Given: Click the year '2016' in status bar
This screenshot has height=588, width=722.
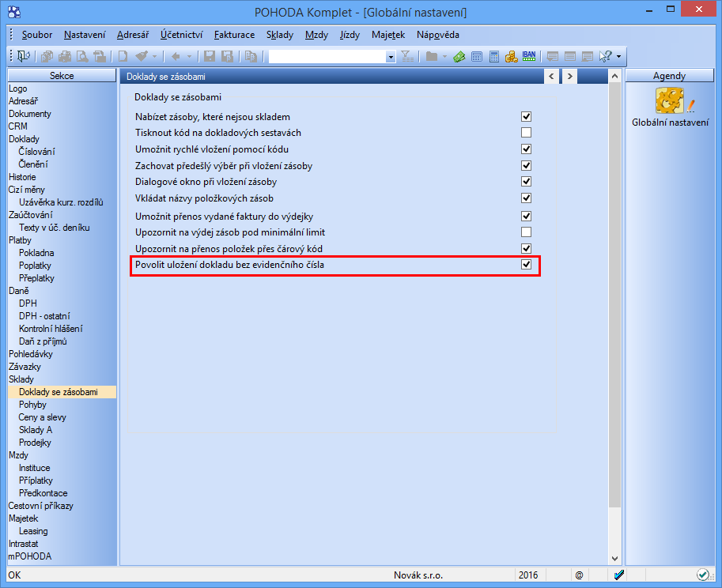Looking at the screenshot, I should [528, 575].
